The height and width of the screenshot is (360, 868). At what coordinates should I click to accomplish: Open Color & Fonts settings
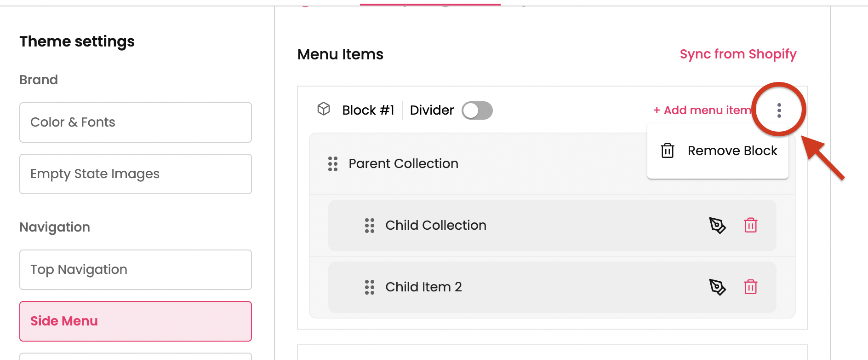click(x=135, y=122)
